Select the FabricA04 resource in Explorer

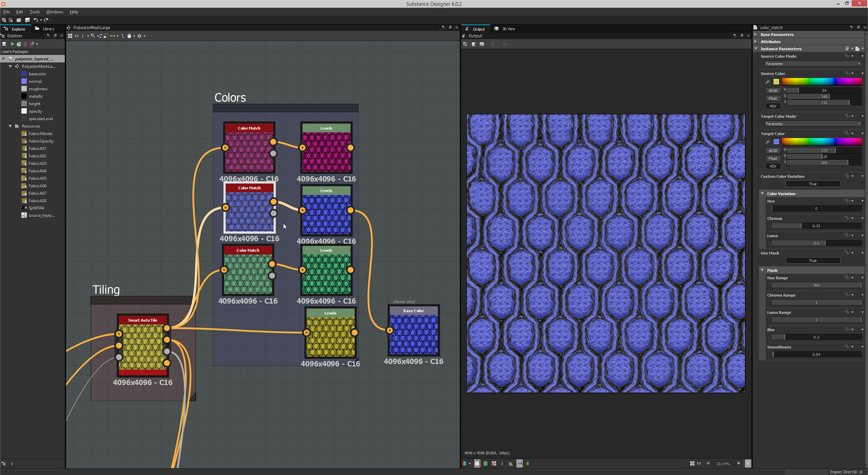(x=37, y=171)
